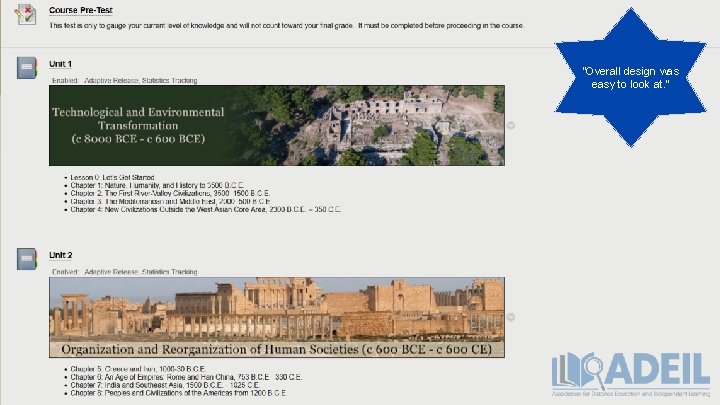This screenshot has height=405, width=720.
Task: Expand the options chevron beside Unit 1 banner
Action: (511, 125)
